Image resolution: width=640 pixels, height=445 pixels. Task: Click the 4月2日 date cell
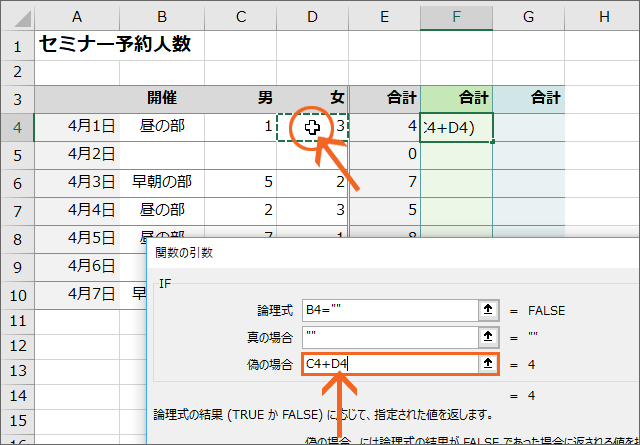[x=77, y=155]
